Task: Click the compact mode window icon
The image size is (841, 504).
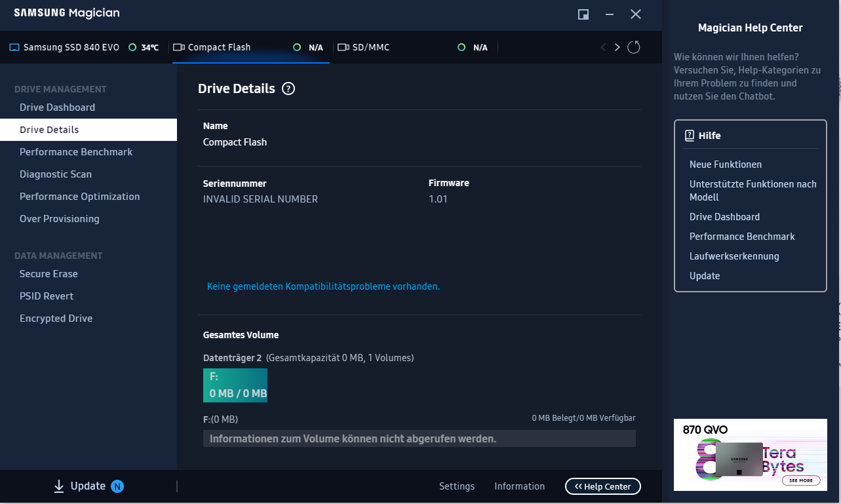Action: tap(583, 14)
